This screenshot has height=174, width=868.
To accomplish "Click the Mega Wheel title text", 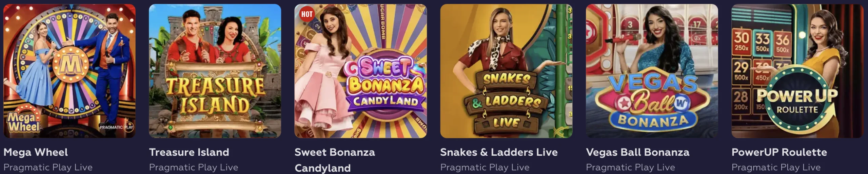I will (x=36, y=152).
